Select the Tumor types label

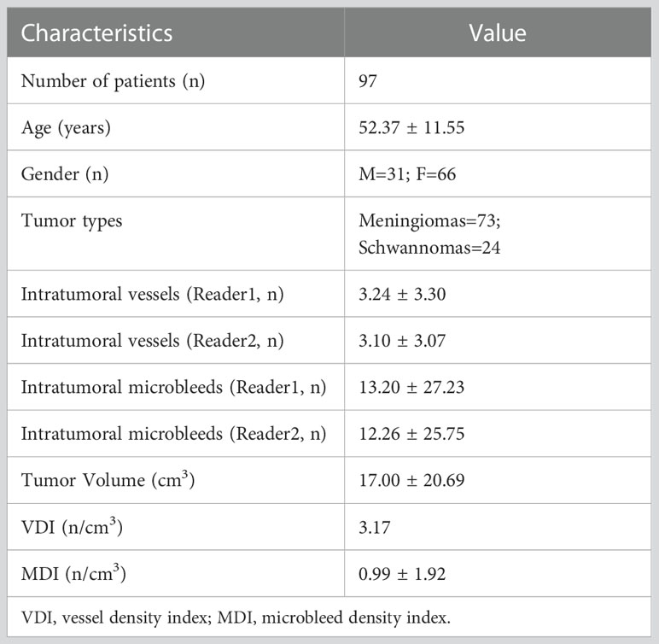72,221
